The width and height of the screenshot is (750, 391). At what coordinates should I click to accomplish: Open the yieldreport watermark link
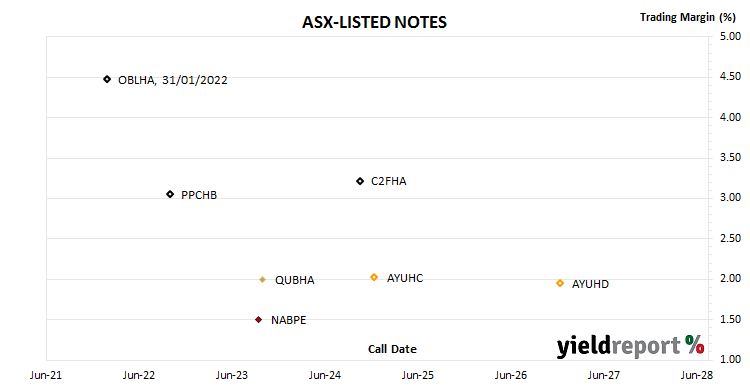click(630, 346)
